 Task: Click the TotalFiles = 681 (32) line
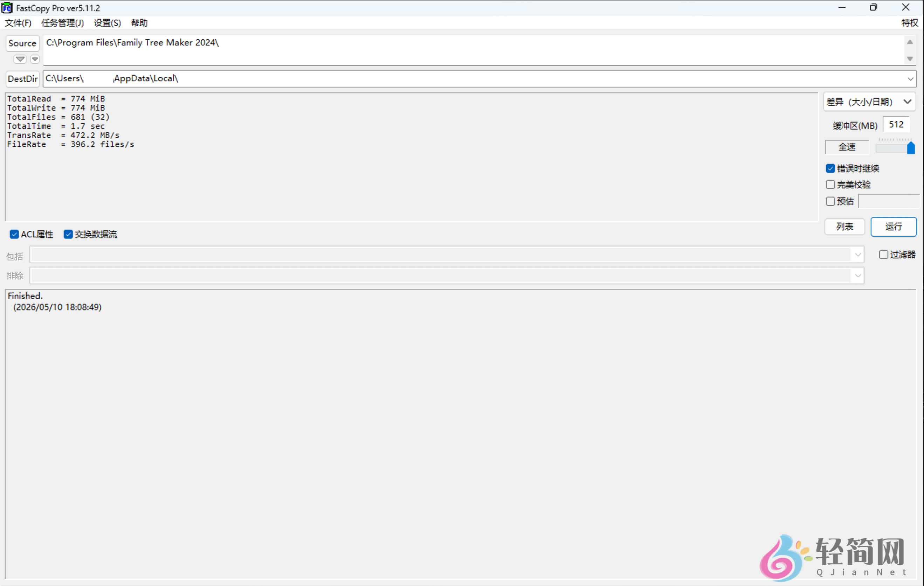(58, 117)
